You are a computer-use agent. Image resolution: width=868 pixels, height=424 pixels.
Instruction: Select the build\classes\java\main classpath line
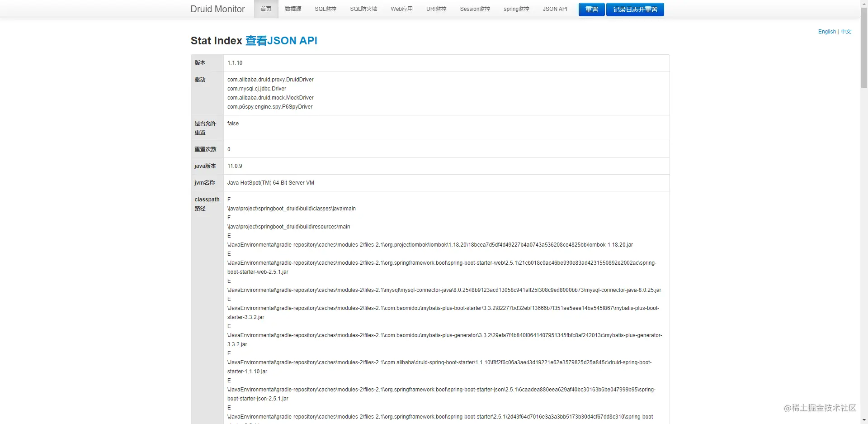click(x=292, y=209)
